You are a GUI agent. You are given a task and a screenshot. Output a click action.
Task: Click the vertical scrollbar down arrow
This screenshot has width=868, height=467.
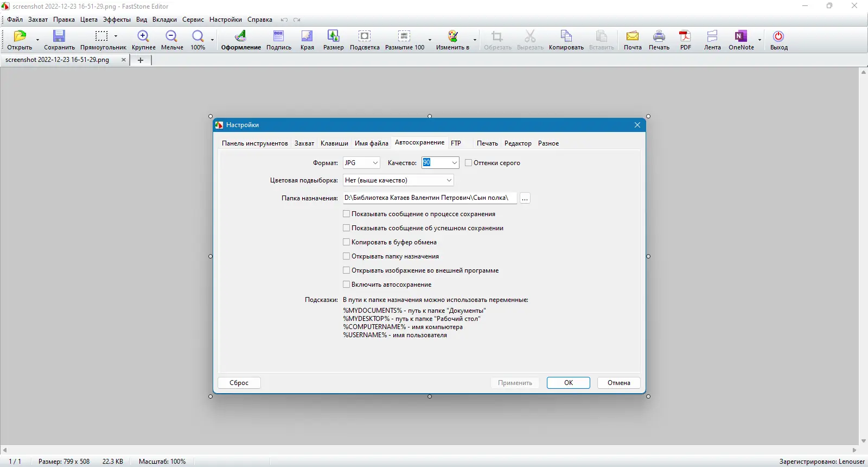tap(864, 441)
